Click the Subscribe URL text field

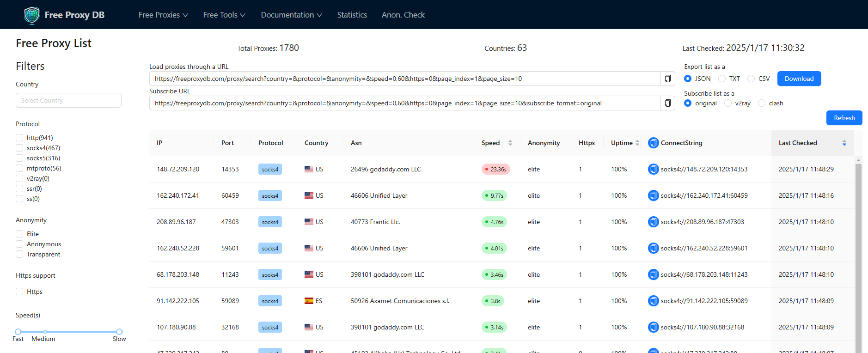405,103
